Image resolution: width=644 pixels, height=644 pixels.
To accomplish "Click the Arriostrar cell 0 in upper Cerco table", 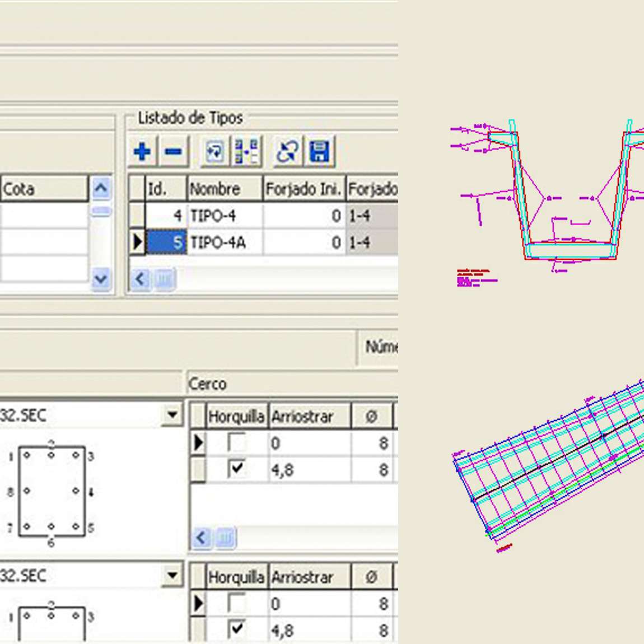I will click(x=310, y=443).
